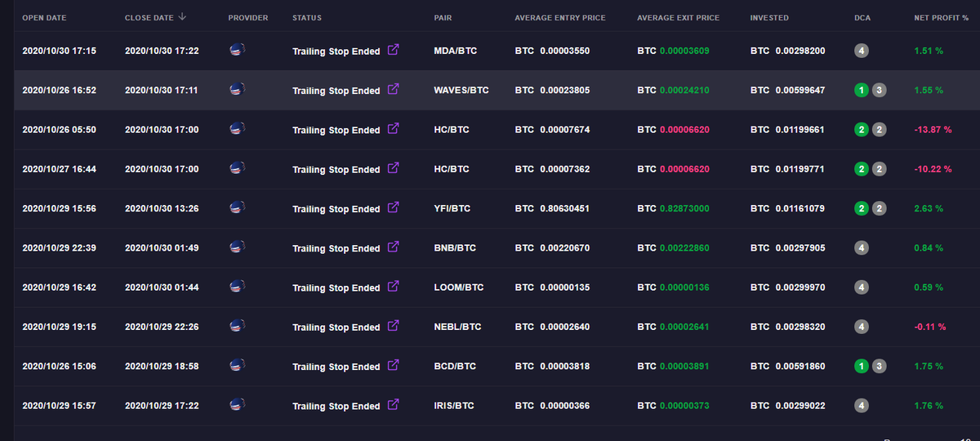Click the -0.11 % net profit value

click(x=930, y=327)
